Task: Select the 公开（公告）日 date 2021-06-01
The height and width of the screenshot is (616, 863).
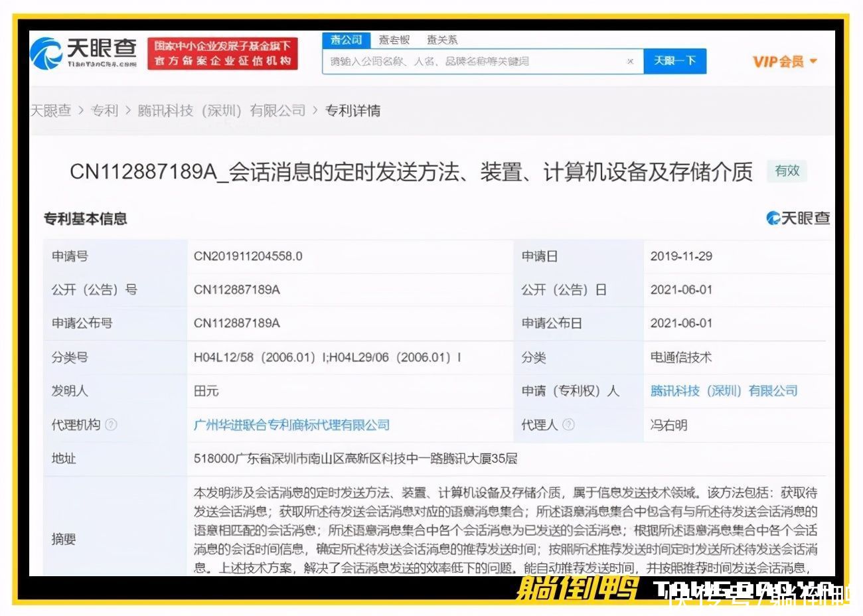Action: pos(681,290)
